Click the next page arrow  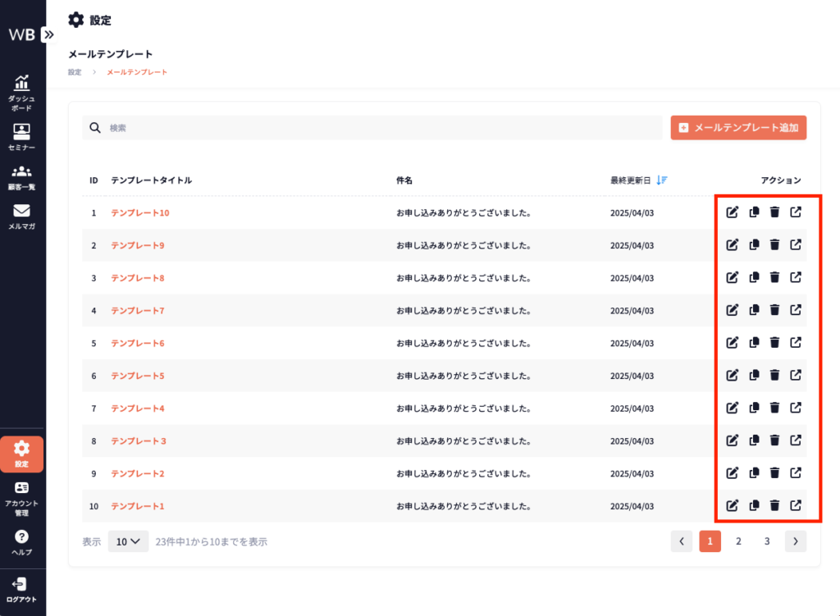click(796, 541)
